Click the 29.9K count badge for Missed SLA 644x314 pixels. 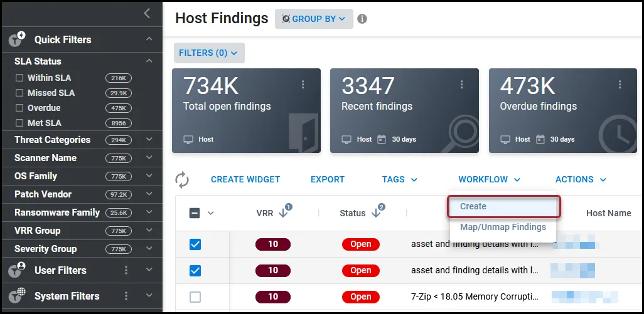(119, 93)
